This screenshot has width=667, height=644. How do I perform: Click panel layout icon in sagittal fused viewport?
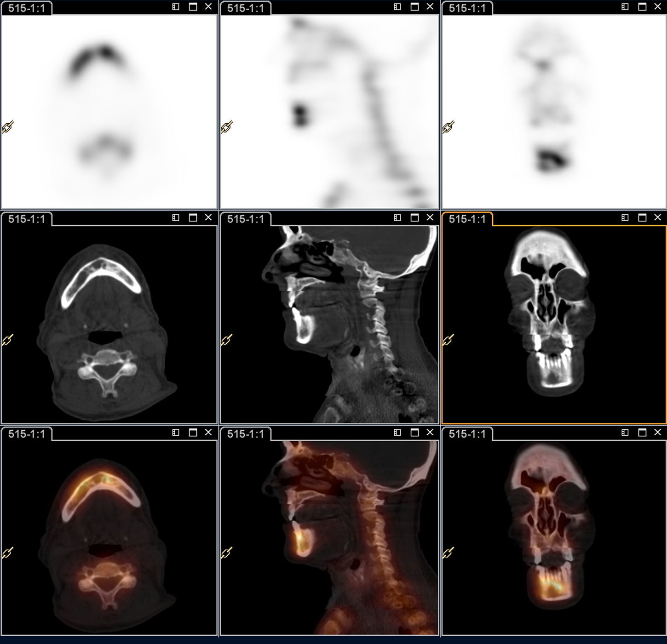(397, 433)
